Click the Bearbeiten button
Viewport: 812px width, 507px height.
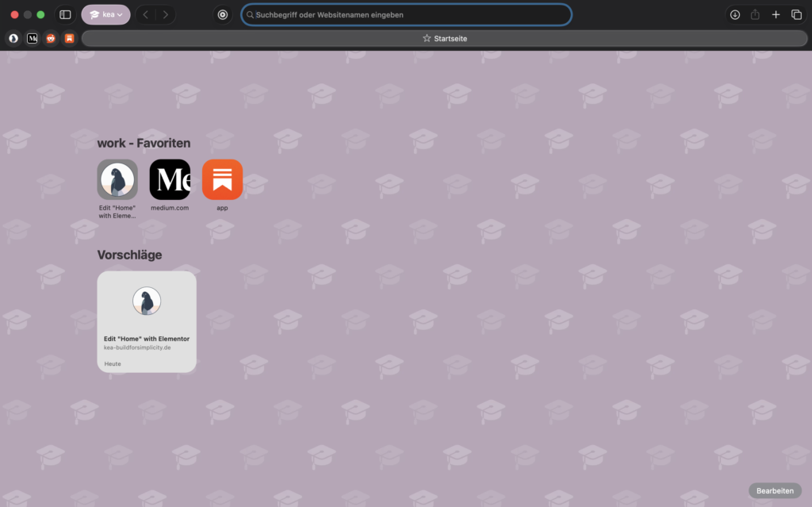click(x=775, y=490)
